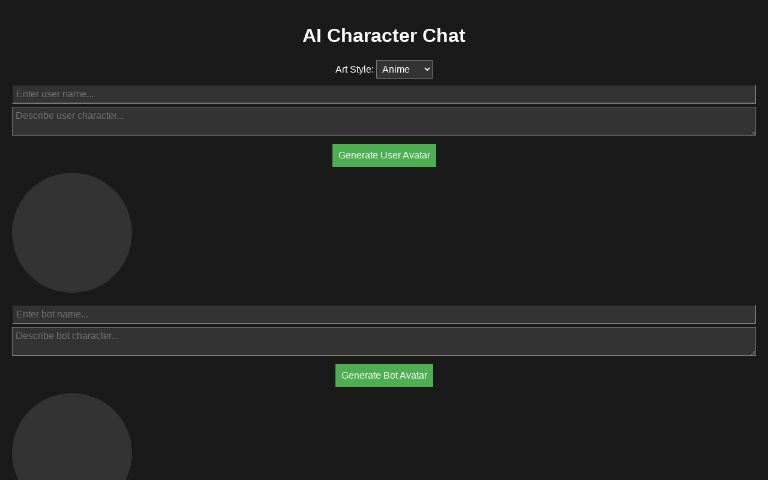Click the bot avatar placeholder circle
Image resolution: width=768 pixels, height=480 pixels.
(72, 440)
